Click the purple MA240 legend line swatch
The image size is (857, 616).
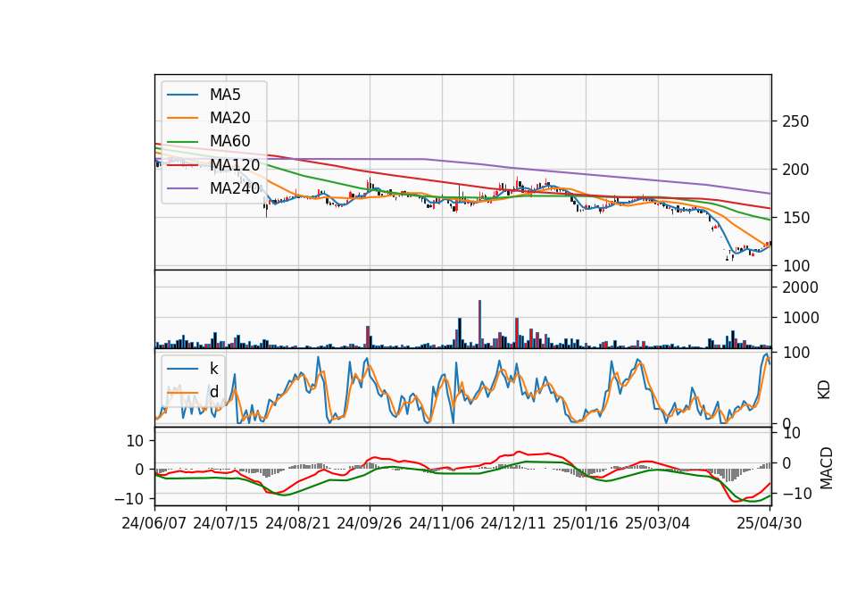click(x=182, y=188)
